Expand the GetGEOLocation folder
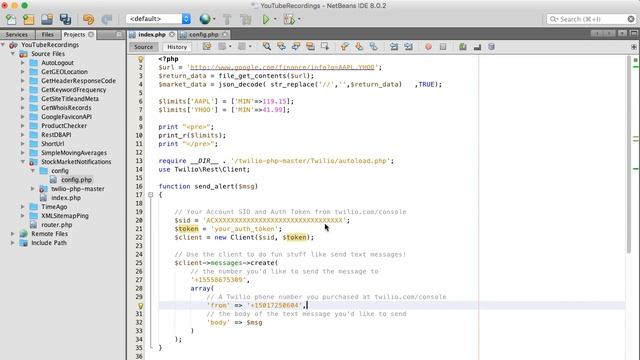Viewport: 640px width, 360px height. [23, 72]
